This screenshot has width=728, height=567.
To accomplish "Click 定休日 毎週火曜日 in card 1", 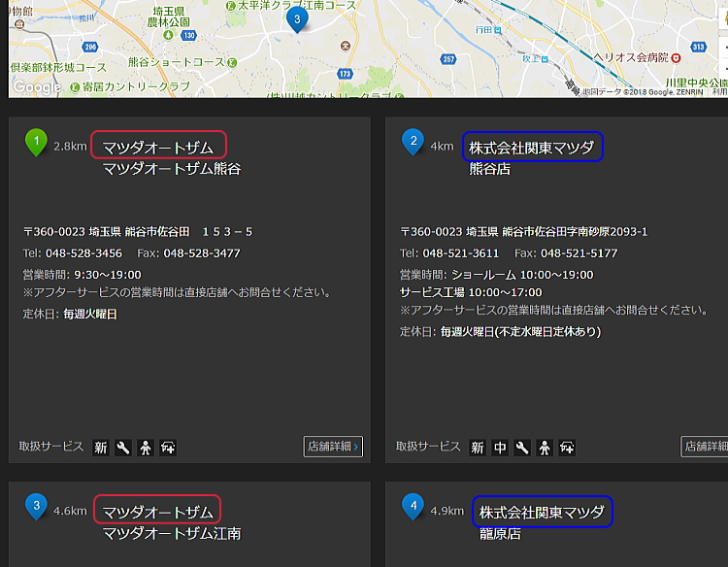I will tap(70, 314).
